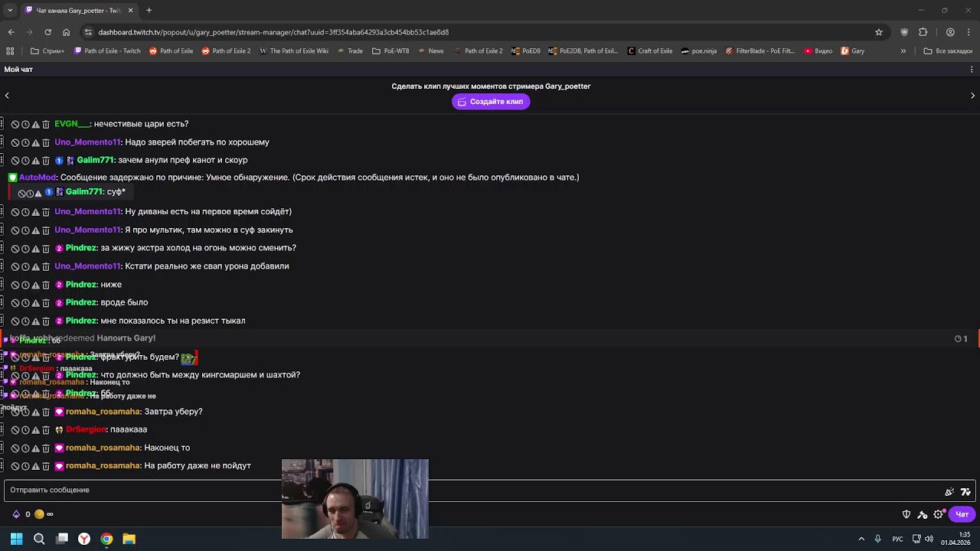Delete Pindrez's 'ниже' message

click(46, 285)
